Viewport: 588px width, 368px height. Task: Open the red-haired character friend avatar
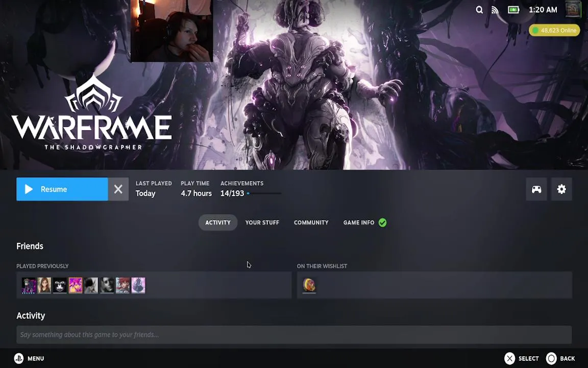coord(122,285)
